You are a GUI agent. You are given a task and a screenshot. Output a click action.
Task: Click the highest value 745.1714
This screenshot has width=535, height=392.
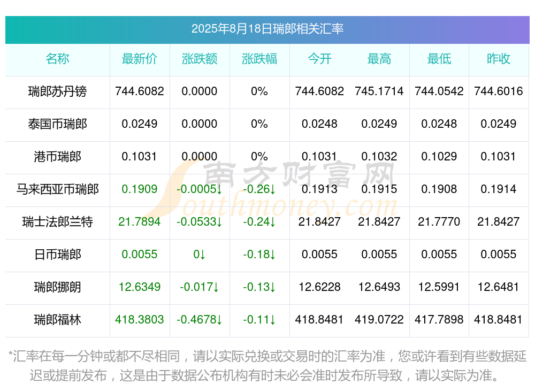coord(379,91)
